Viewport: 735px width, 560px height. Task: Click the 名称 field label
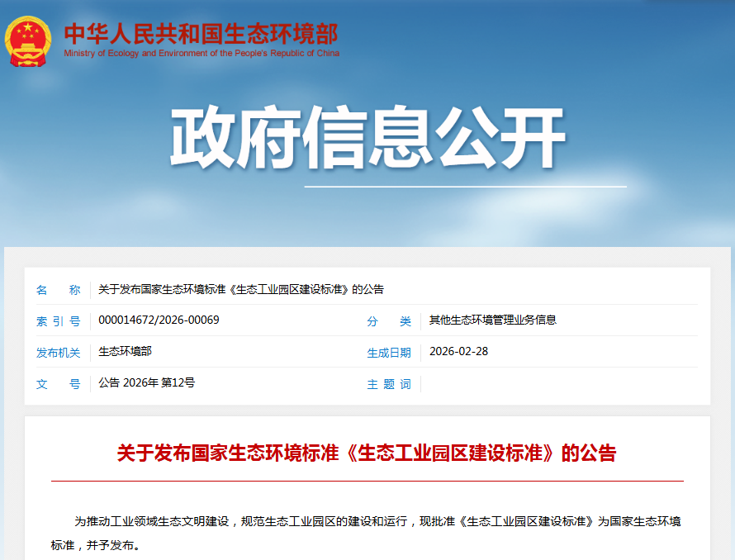58,288
